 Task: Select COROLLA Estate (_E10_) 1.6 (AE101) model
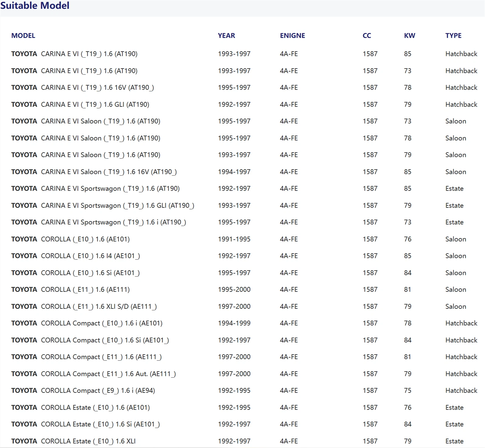pos(80,407)
